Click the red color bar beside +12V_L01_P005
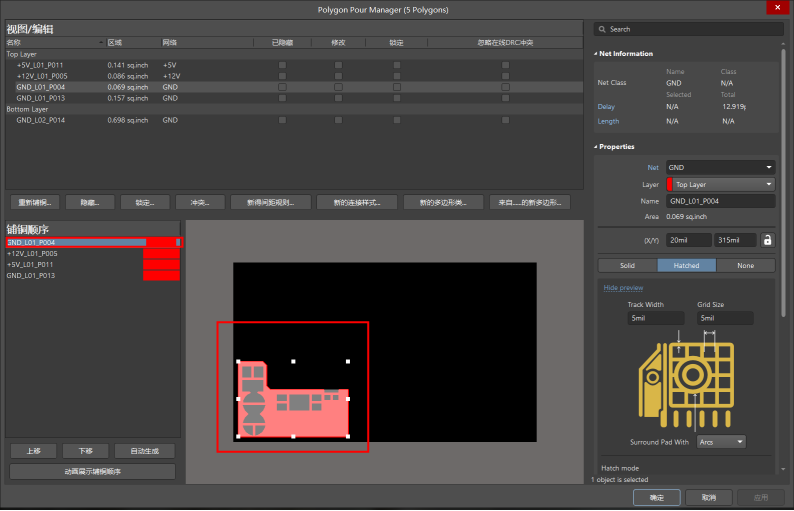This screenshot has width=794, height=511. [161, 253]
